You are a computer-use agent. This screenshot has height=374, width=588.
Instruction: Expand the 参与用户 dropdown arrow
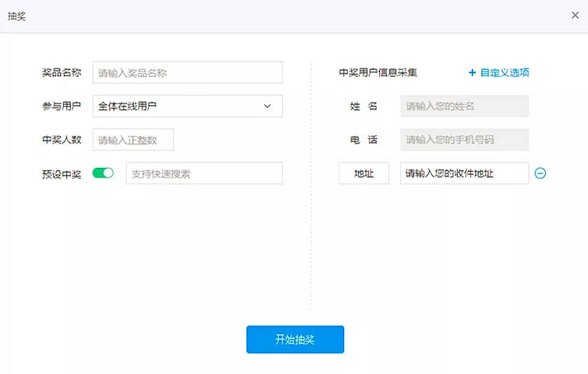tap(267, 107)
